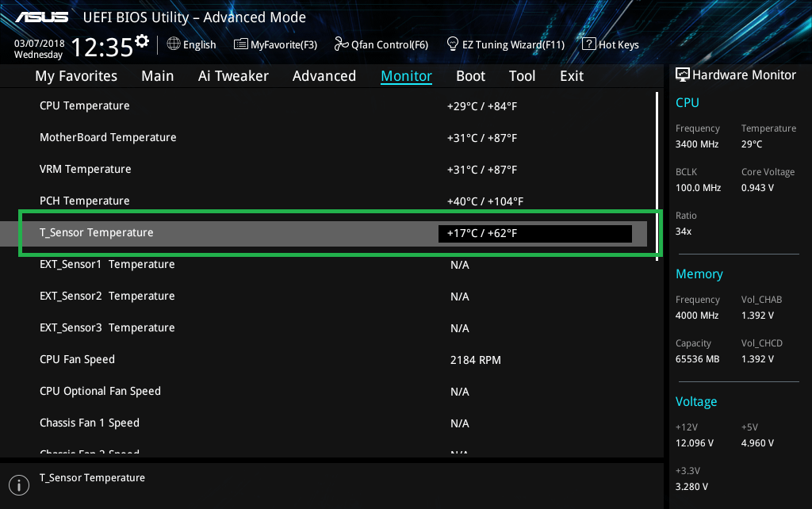Screen dimensions: 812x509
Task: Click the Memory section heading
Action: tap(699, 274)
